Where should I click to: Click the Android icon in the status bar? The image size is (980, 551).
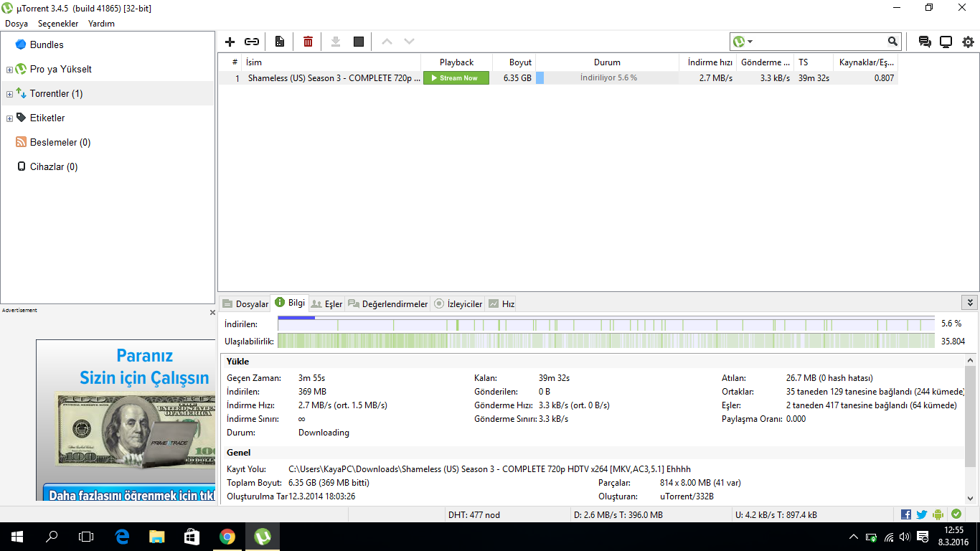938,514
